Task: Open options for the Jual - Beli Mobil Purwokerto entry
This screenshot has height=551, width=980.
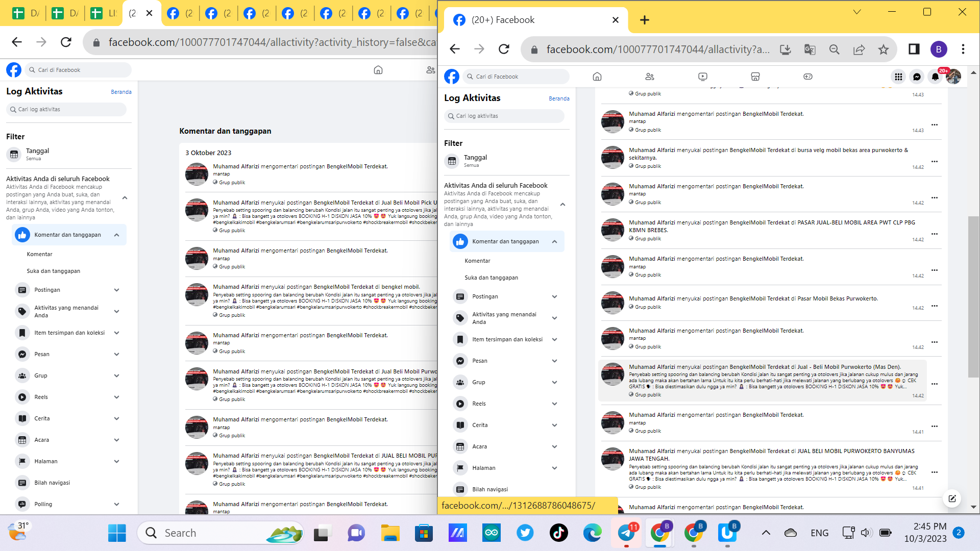Action: coord(935,384)
